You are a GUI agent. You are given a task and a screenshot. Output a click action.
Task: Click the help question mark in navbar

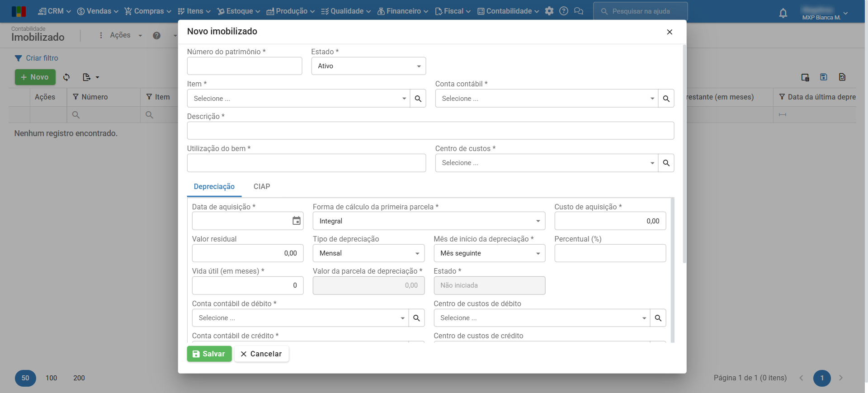point(564,11)
